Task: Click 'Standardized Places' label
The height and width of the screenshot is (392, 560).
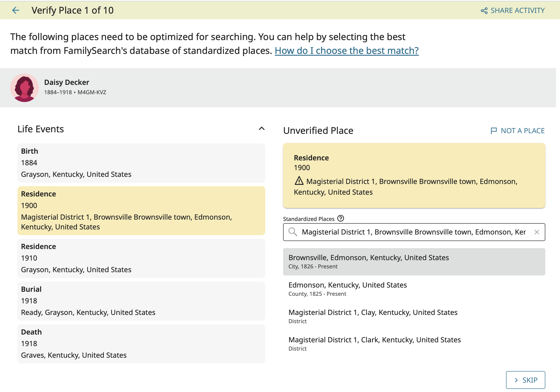Action: 309,219
